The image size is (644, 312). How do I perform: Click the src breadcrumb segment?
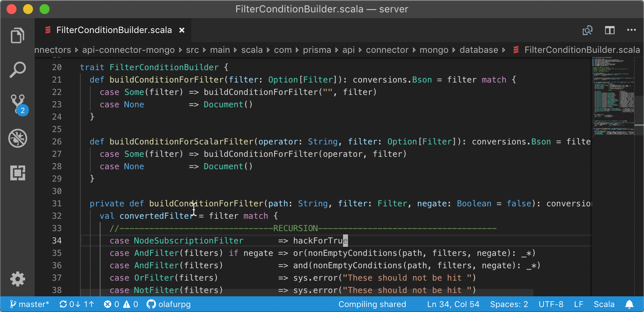click(192, 50)
